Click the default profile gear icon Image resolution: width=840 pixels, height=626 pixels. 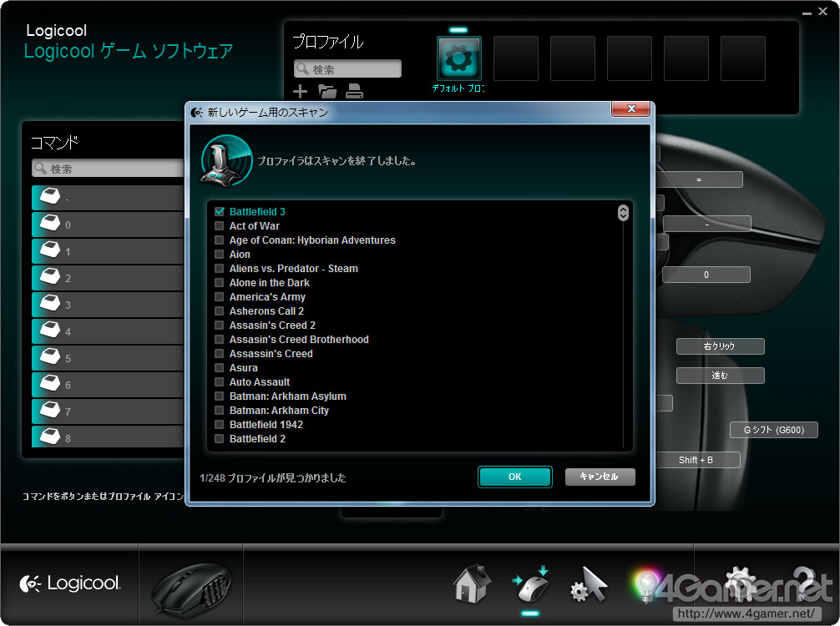coord(459,58)
